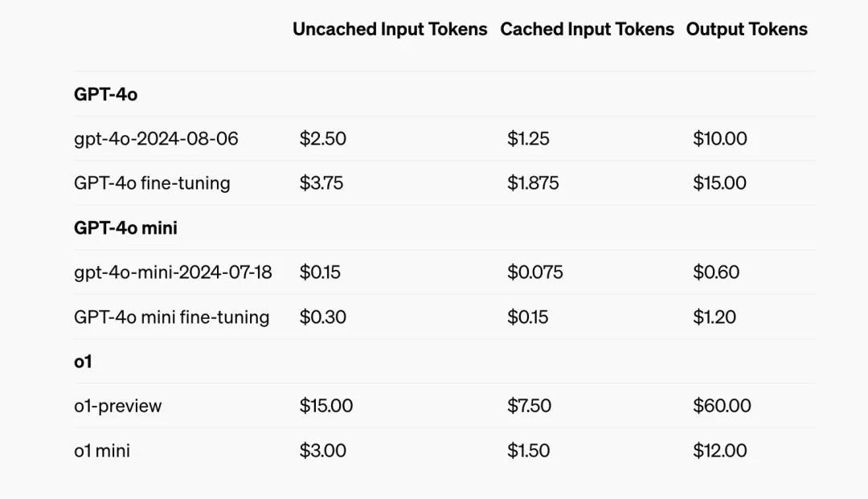Click the GPT-4o mini fine-tuning row label

171,317
